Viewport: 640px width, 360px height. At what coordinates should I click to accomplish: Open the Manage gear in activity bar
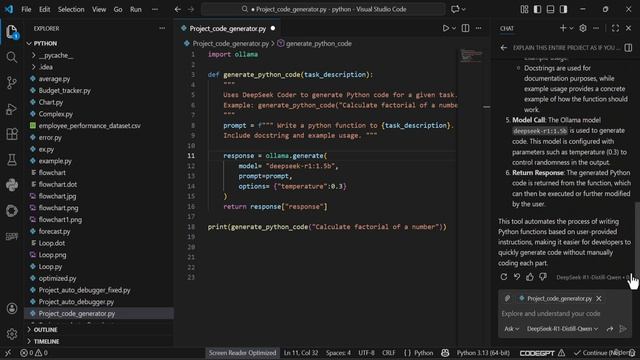(x=12, y=334)
